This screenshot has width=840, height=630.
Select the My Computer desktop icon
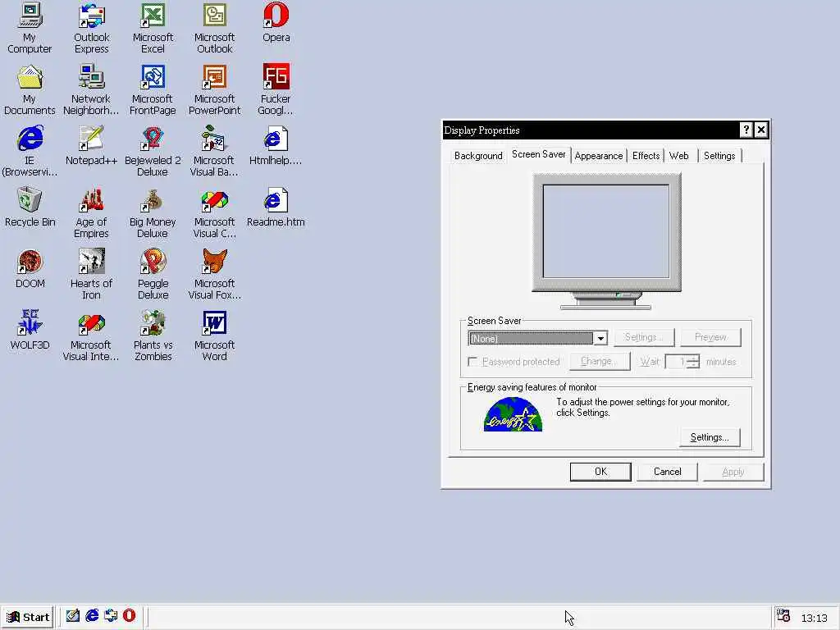(30, 28)
